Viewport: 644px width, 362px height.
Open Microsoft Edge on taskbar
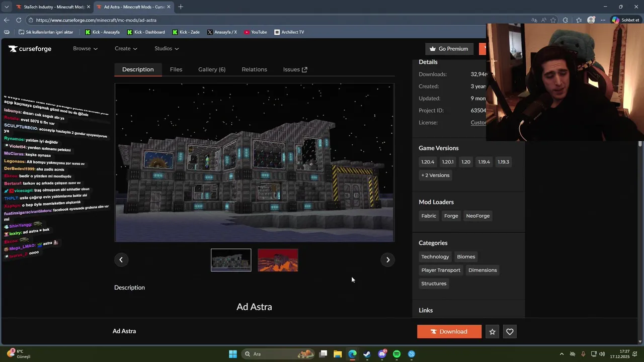tap(352, 354)
